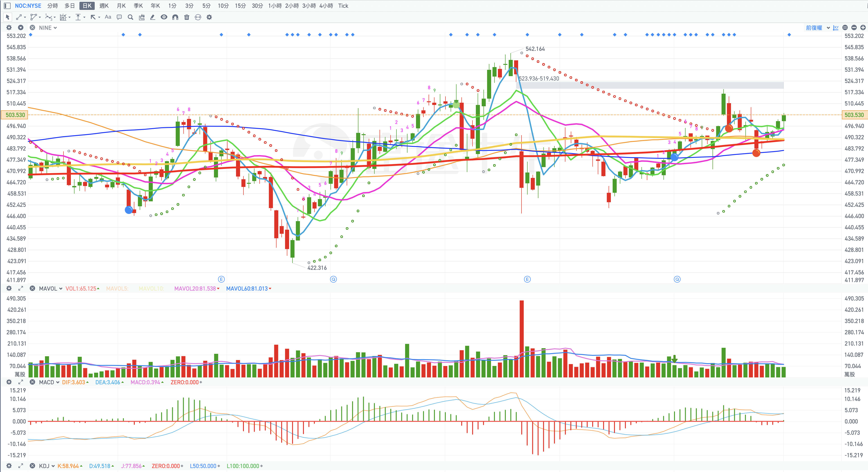This screenshot has height=472, width=868.
Task: Click the text annotation Aa tool
Action: point(108,17)
